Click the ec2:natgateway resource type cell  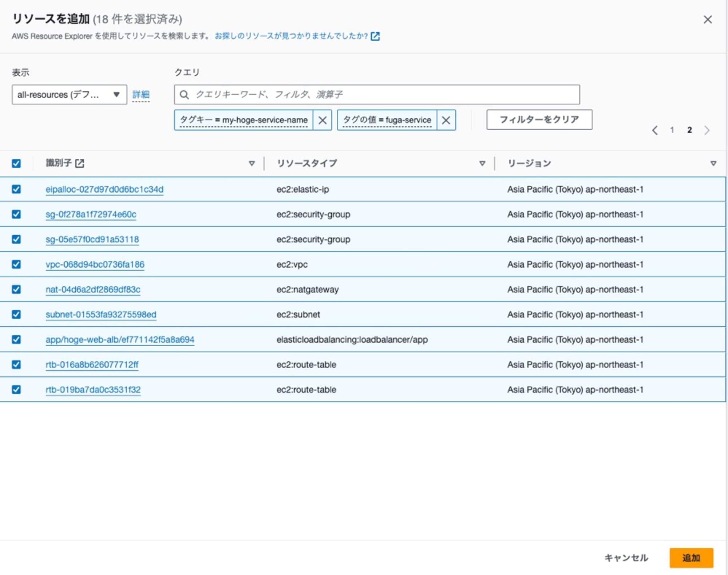308,290
